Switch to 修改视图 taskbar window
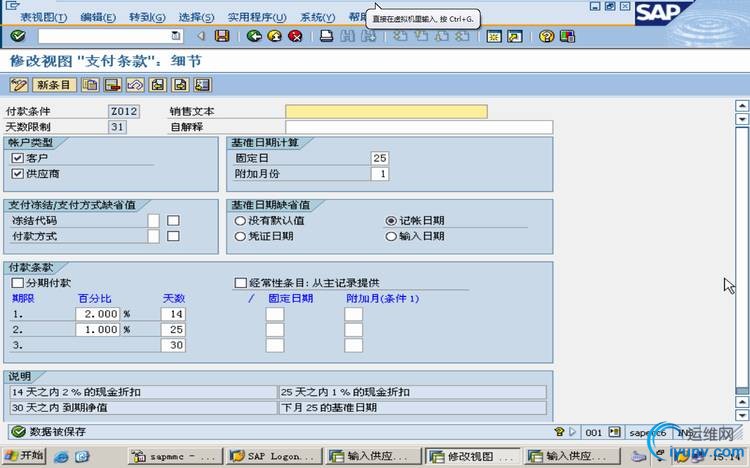This screenshot has height=468, width=750. [x=473, y=457]
